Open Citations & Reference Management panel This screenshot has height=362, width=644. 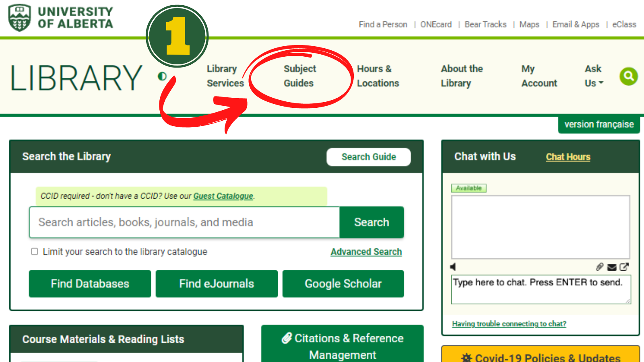[343, 344]
